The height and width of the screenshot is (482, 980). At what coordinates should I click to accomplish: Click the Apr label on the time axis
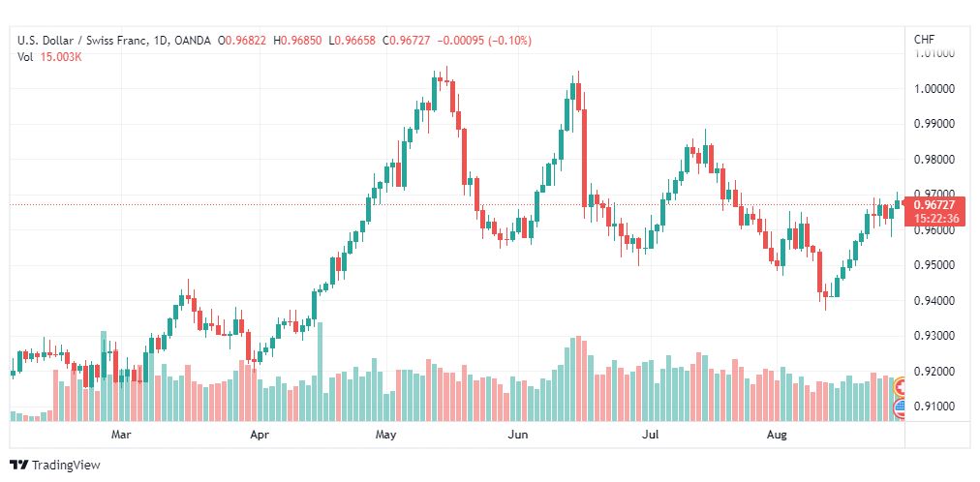259,434
